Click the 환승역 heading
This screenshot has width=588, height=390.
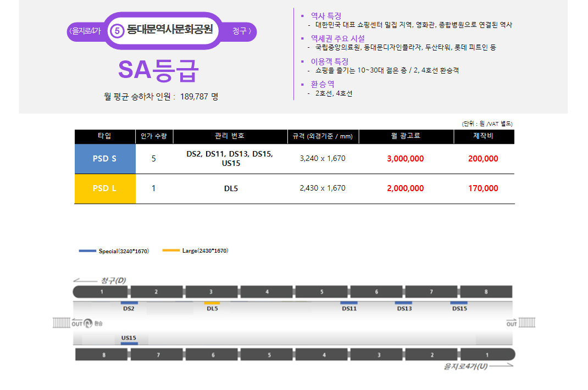322,84
